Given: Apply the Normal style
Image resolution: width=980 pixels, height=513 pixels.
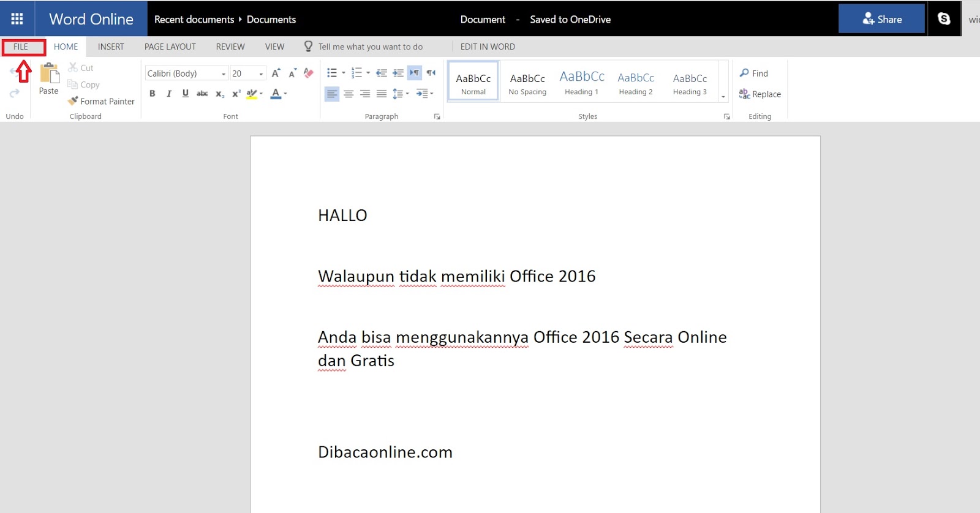Looking at the screenshot, I should pos(473,81).
